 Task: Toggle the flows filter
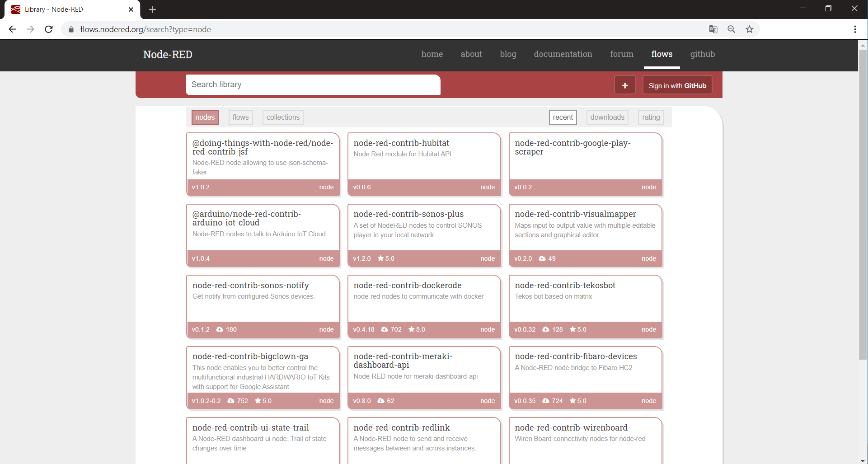click(x=240, y=117)
